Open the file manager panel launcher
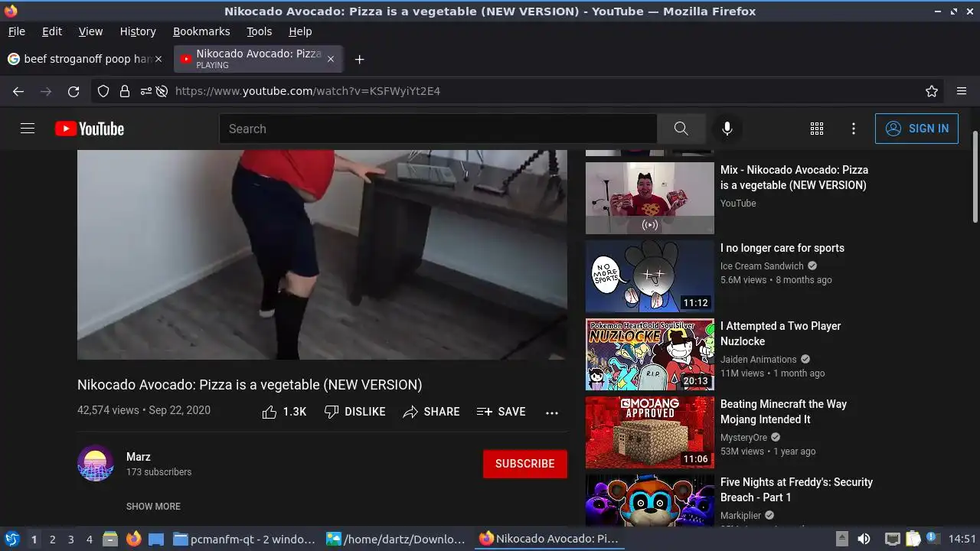The width and height of the screenshot is (980, 551). pos(110,540)
